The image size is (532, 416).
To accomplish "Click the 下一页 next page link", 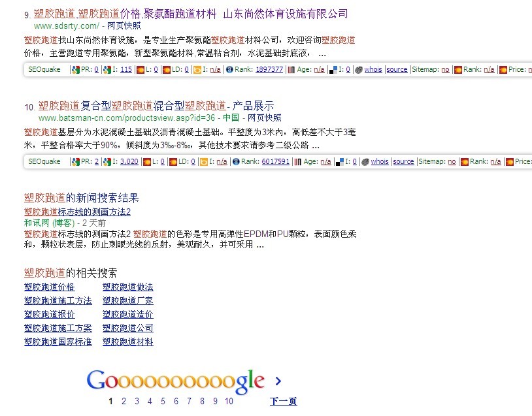I will click(x=283, y=402).
